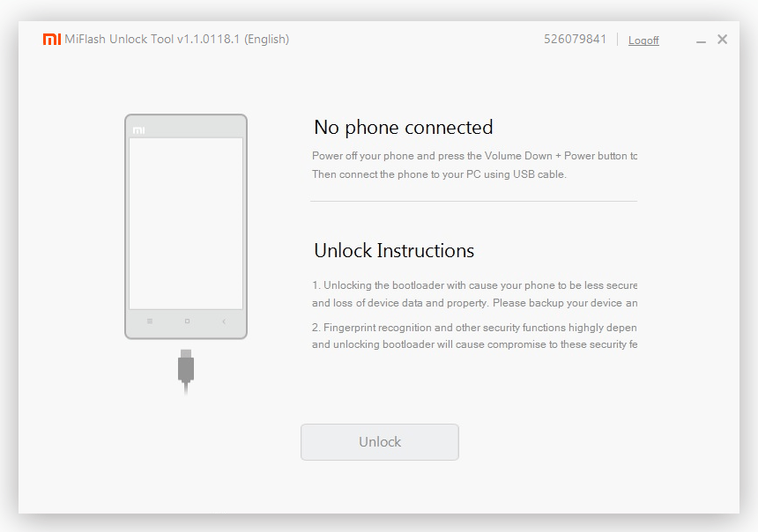Click the phone's back key icon

(224, 321)
